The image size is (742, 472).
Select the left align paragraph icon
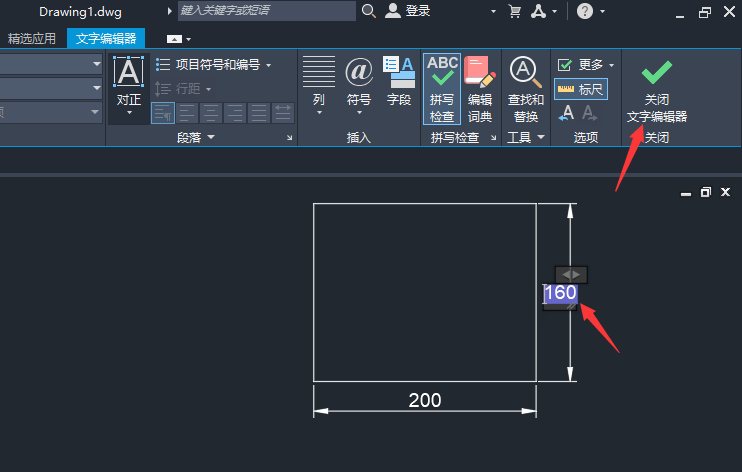tap(187, 113)
